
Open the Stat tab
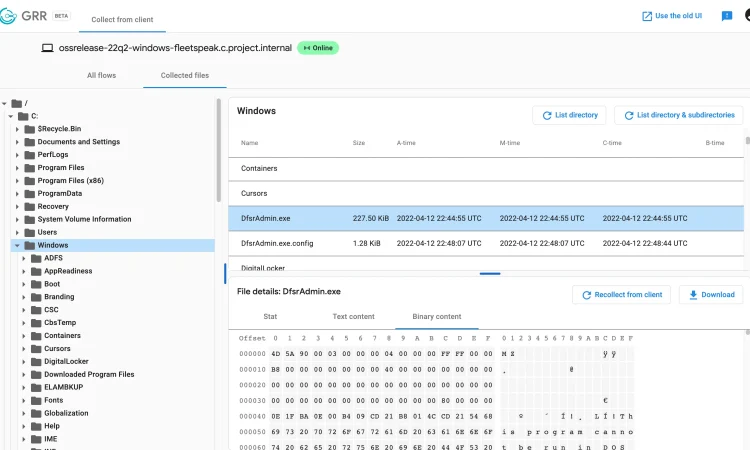click(270, 317)
